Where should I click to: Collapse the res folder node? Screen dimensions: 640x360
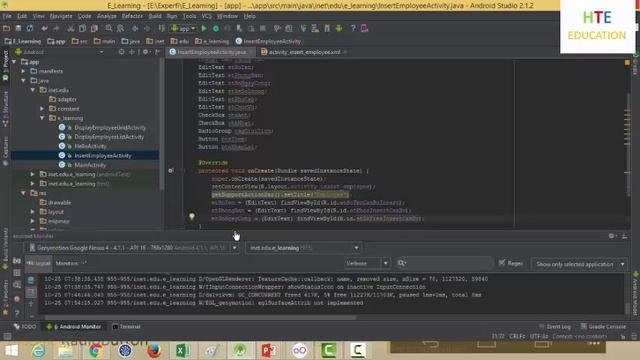[24, 193]
